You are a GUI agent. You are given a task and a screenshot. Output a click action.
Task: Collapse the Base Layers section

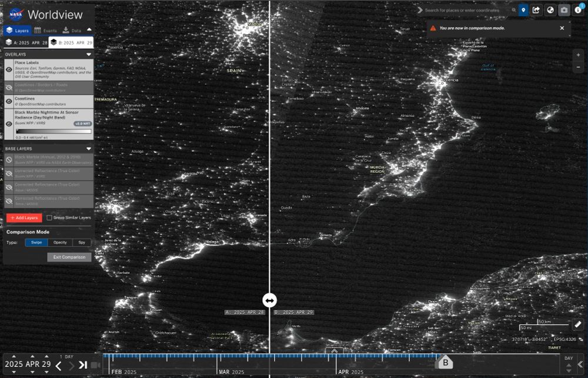pyautogui.click(x=89, y=149)
